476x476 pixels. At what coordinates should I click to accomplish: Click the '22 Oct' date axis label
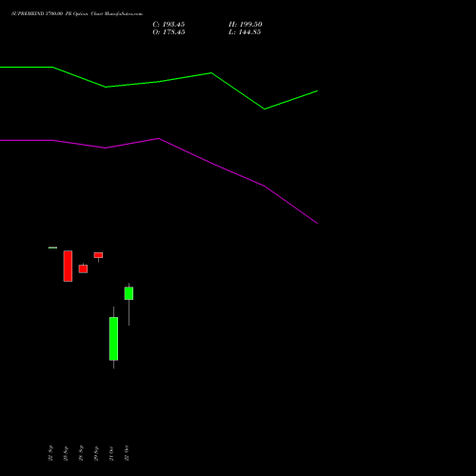pyautogui.click(x=127, y=453)
